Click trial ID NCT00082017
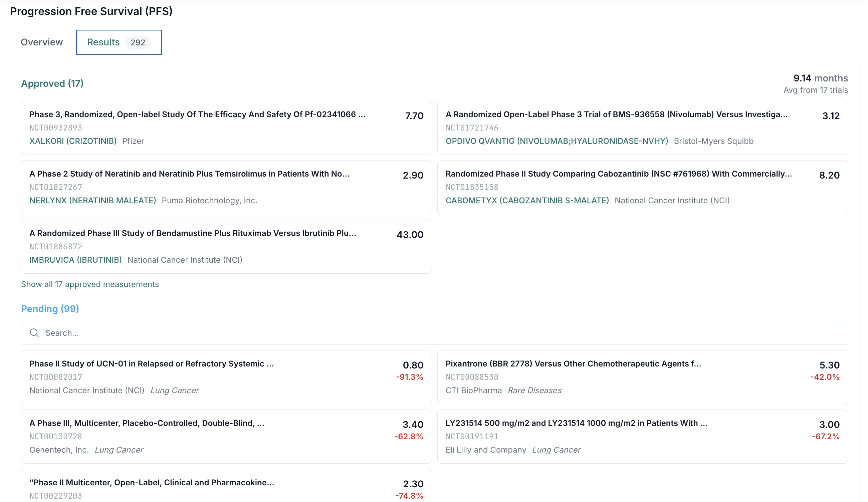Screen dimensions: 868x502 pos(56,377)
